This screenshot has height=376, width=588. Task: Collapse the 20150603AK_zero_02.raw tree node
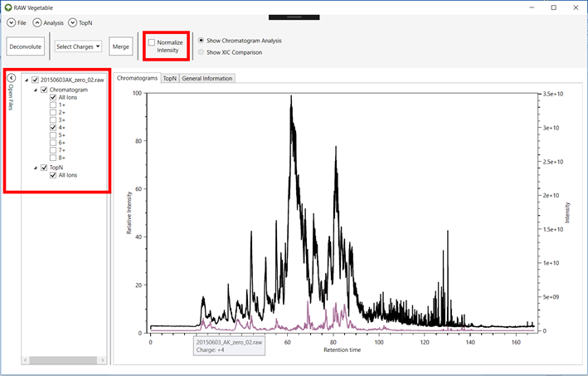(27, 80)
